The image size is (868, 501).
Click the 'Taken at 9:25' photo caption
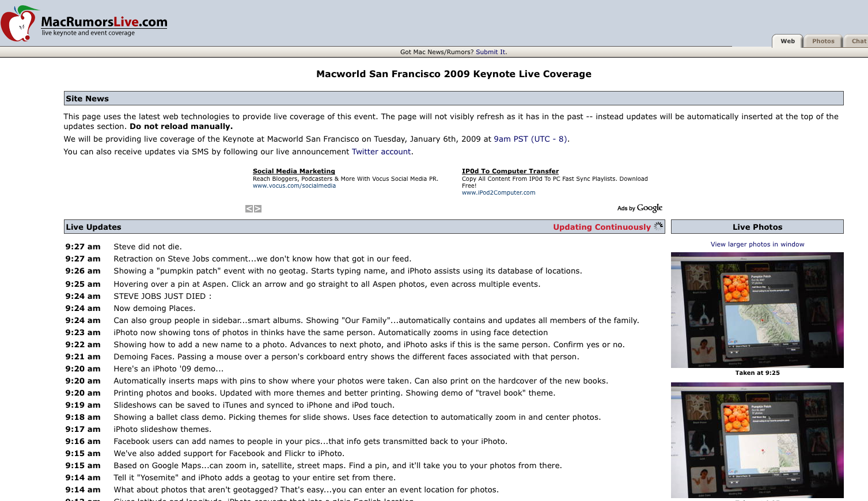[x=757, y=373]
